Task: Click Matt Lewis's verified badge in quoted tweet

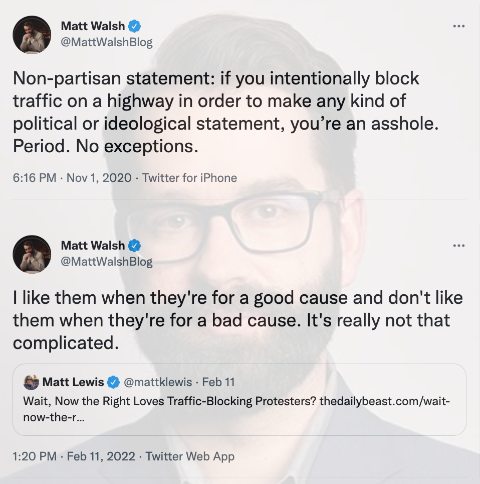Action: click(x=113, y=382)
